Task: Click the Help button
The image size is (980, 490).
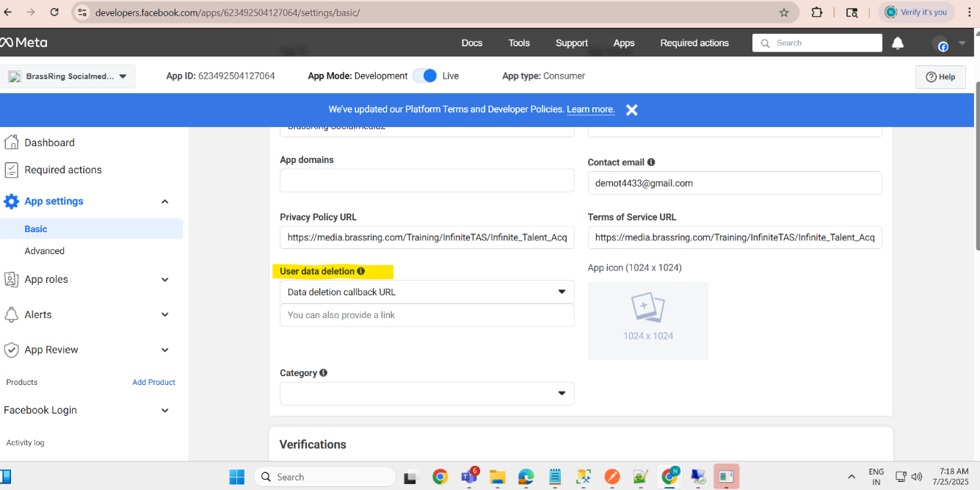Action: (940, 76)
